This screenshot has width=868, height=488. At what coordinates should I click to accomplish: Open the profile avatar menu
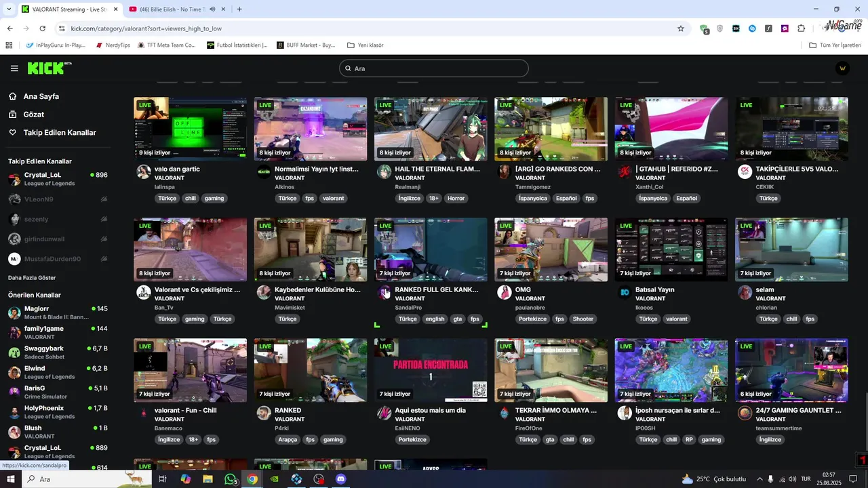click(x=843, y=68)
